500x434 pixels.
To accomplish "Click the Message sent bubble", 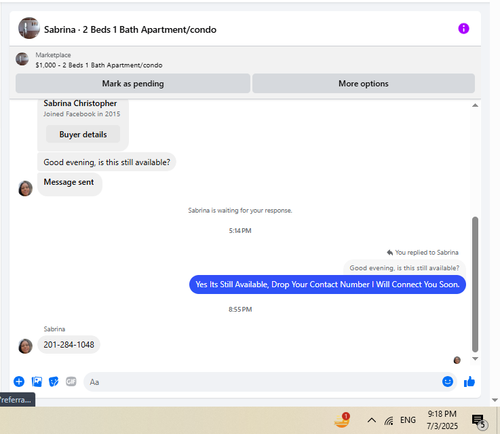I will pyautogui.click(x=69, y=183).
